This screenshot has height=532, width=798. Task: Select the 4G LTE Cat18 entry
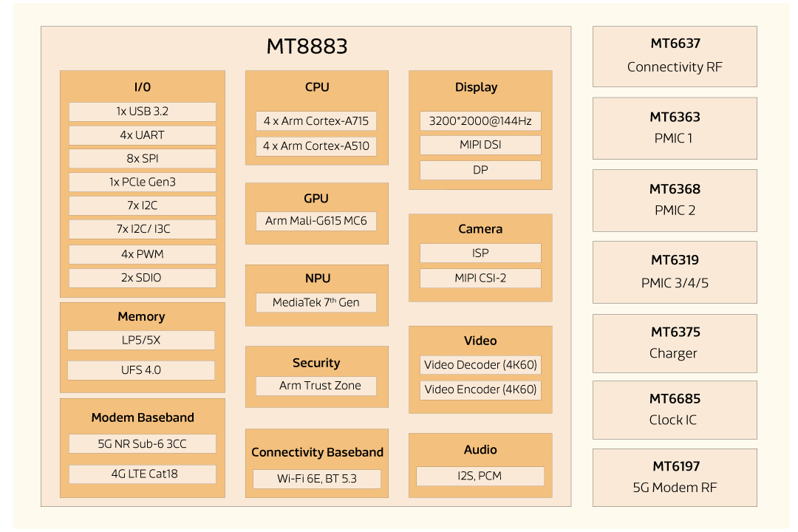pyautogui.click(x=143, y=474)
